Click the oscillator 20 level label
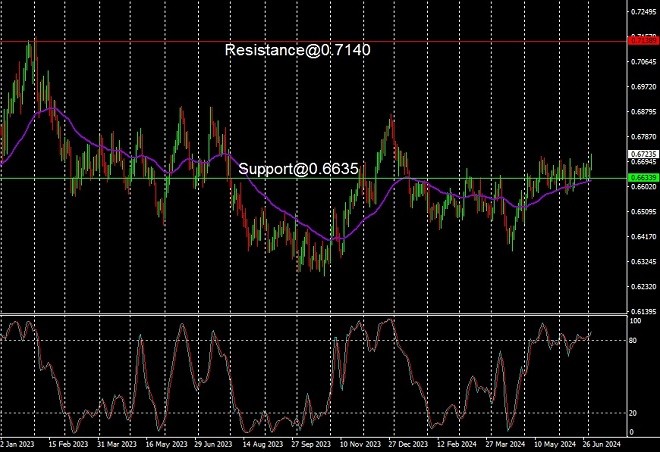 coord(633,413)
